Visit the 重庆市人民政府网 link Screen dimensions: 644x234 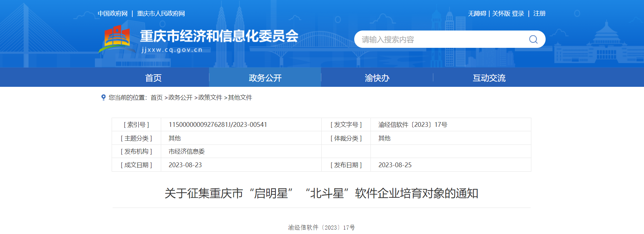point(161,14)
